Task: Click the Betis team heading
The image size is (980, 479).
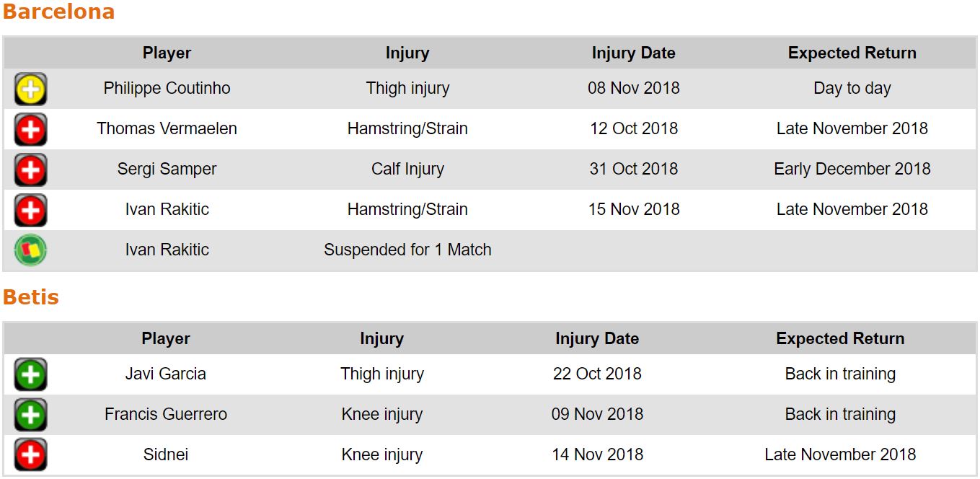Action: (x=31, y=297)
